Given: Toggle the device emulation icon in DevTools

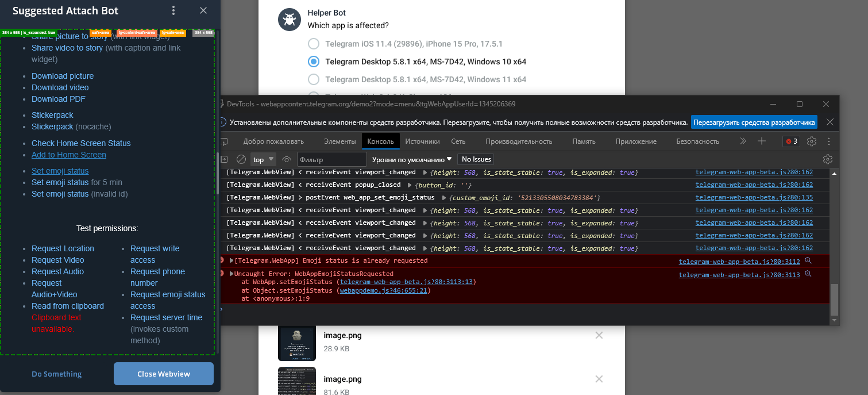Looking at the screenshot, I should (225, 141).
